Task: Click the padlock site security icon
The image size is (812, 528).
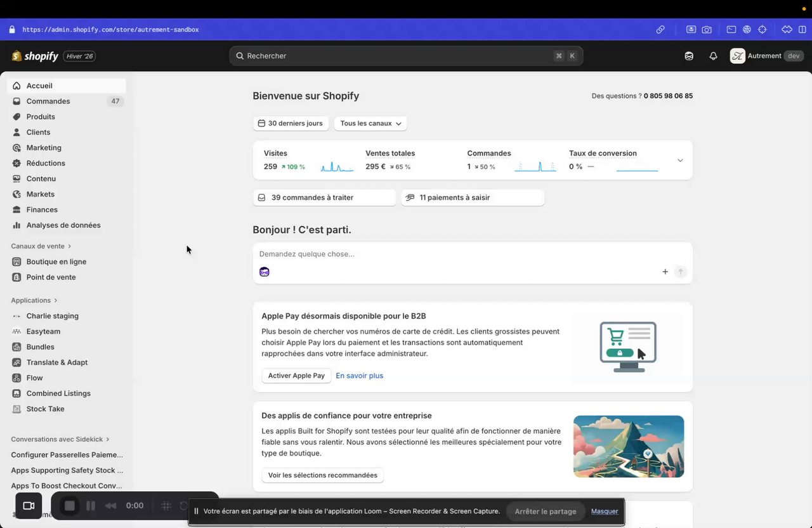Action: 11,29
